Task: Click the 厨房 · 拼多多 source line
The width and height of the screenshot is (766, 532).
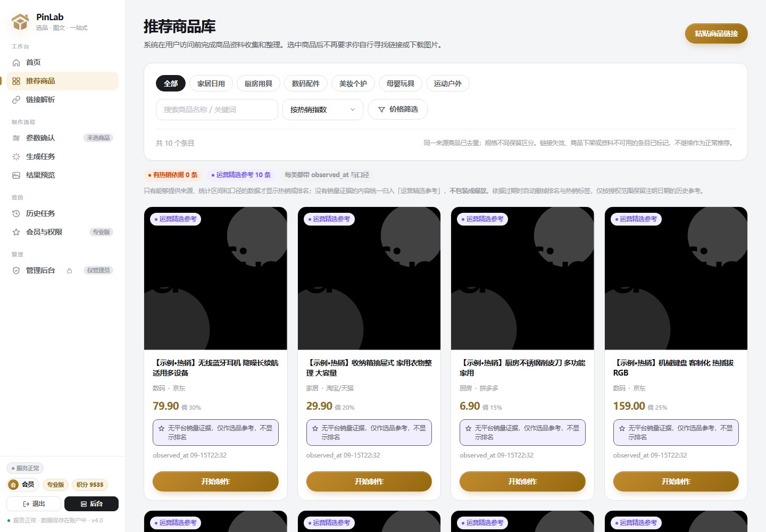Action: click(x=479, y=388)
